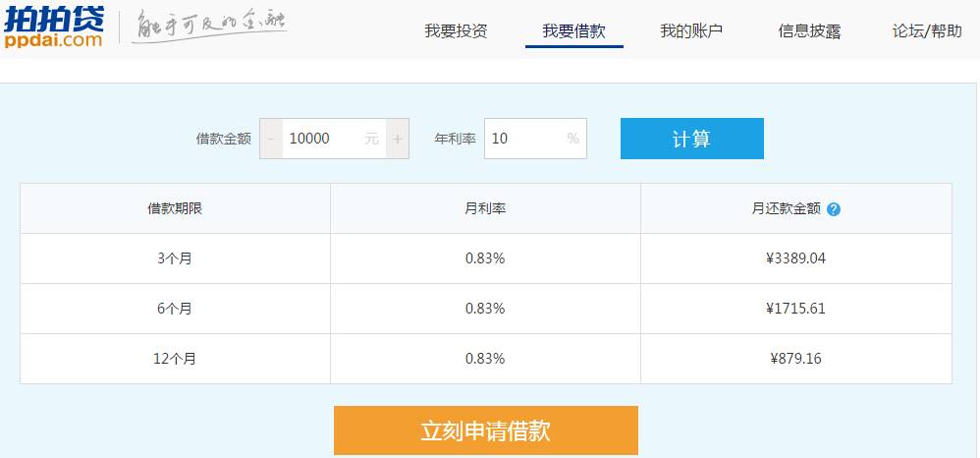Click 0.83% in the 3个月 row
The image size is (980, 458).
tap(485, 258)
